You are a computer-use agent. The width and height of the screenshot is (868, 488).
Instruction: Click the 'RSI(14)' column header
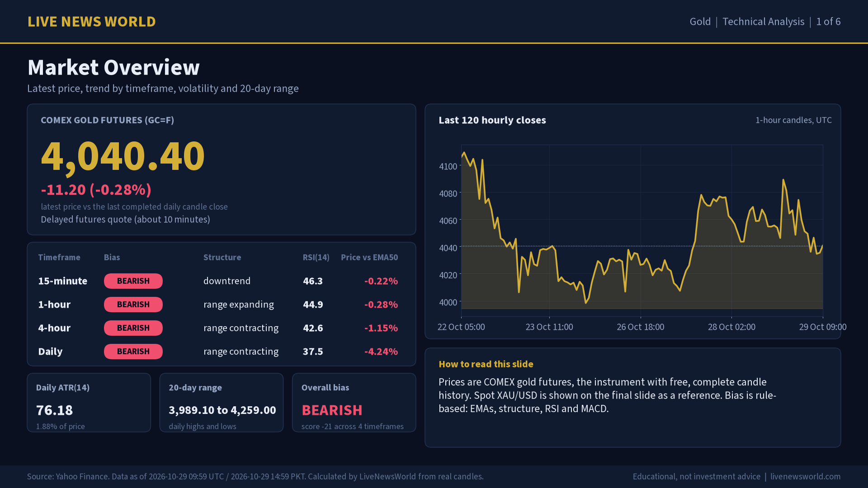[316, 258]
